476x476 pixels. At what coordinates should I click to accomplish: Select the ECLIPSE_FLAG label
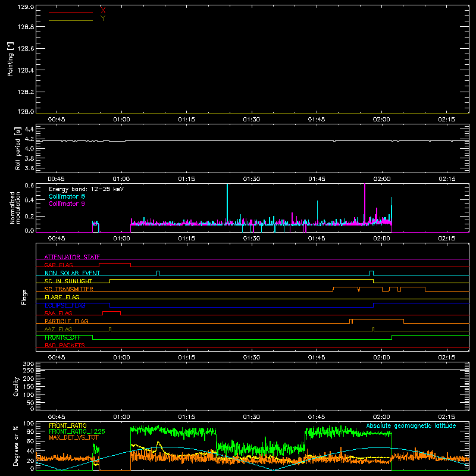click(65, 305)
